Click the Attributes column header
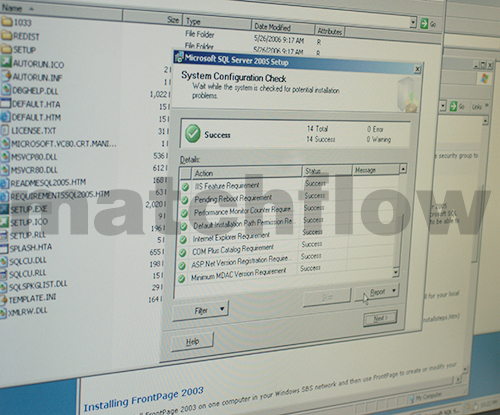 (x=330, y=31)
